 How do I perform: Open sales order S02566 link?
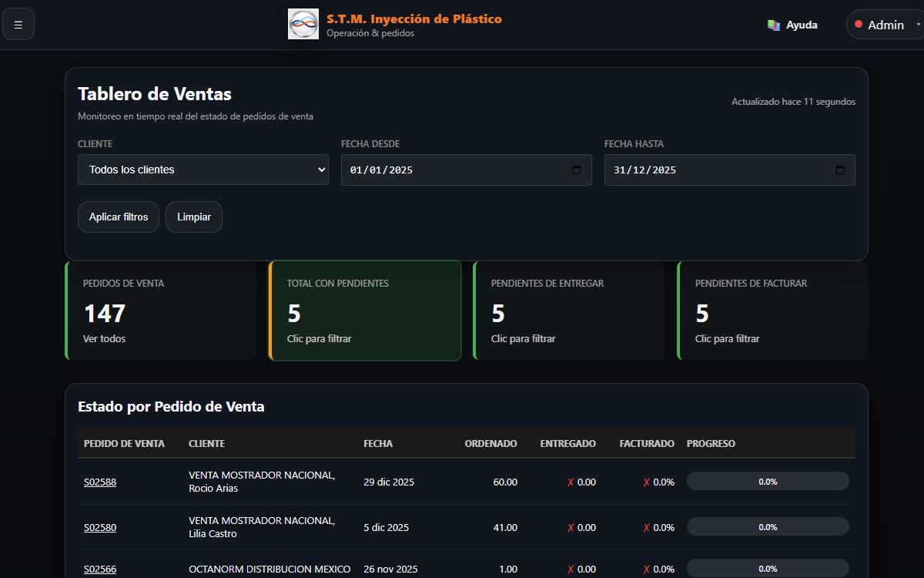(100, 569)
